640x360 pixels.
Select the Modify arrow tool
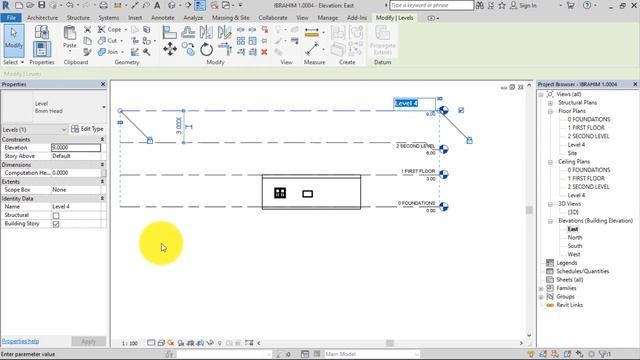(14, 40)
